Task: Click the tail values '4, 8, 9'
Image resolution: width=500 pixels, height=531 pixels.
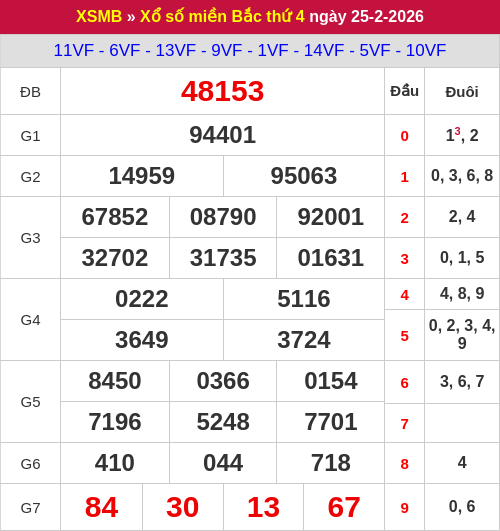Action: [462, 293]
